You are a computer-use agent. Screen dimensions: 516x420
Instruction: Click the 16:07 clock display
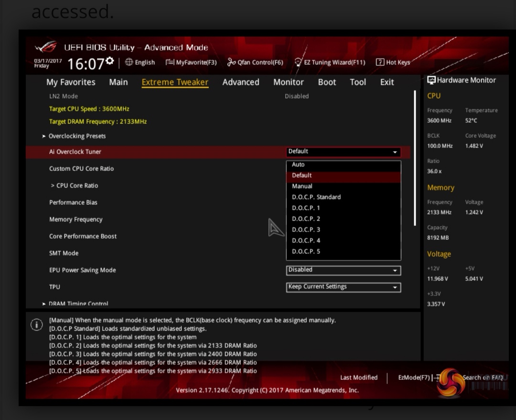(86, 64)
